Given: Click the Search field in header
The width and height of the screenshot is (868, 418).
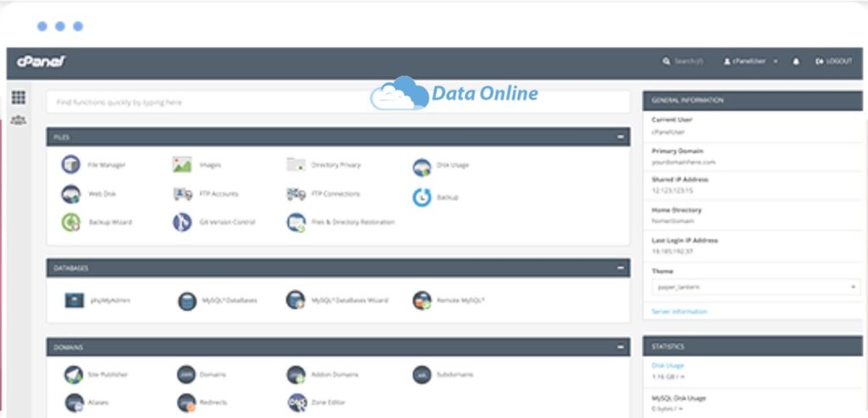Looking at the screenshot, I should point(683,61).
